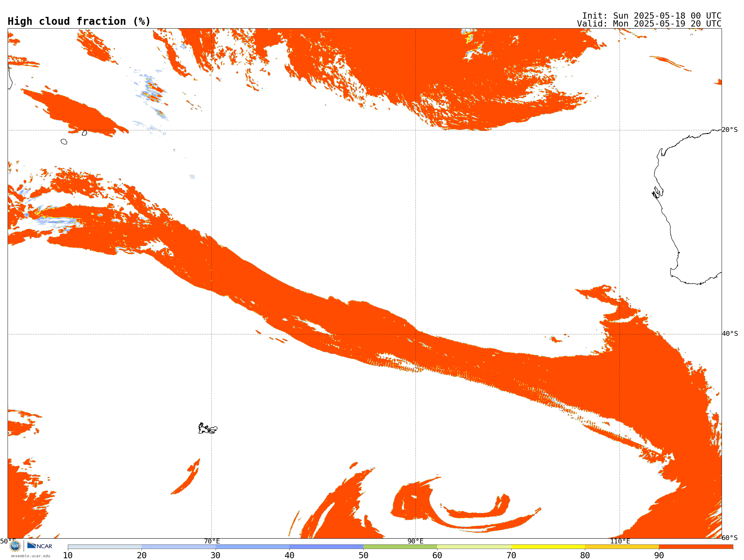Select the 20-30 light blue colorbar segment
Image resolution: width=744 pixels, height=560 pixels.
pyautogui.click(x=178, y=547)
